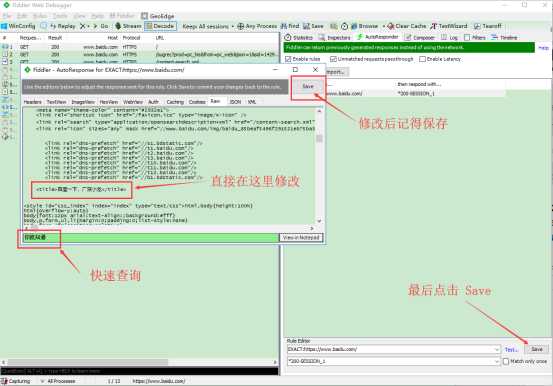
Task: Switch to the Inspectors tab
Action: click(x=335, y=37)
